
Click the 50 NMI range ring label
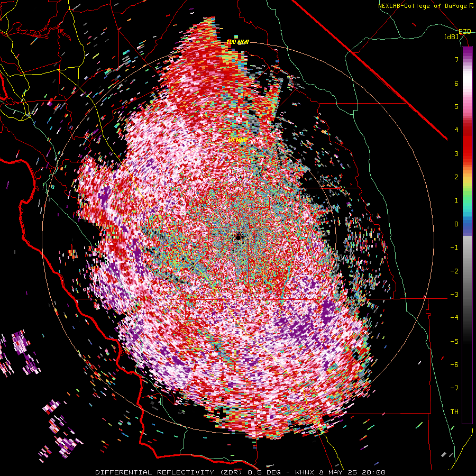(237, 140)
